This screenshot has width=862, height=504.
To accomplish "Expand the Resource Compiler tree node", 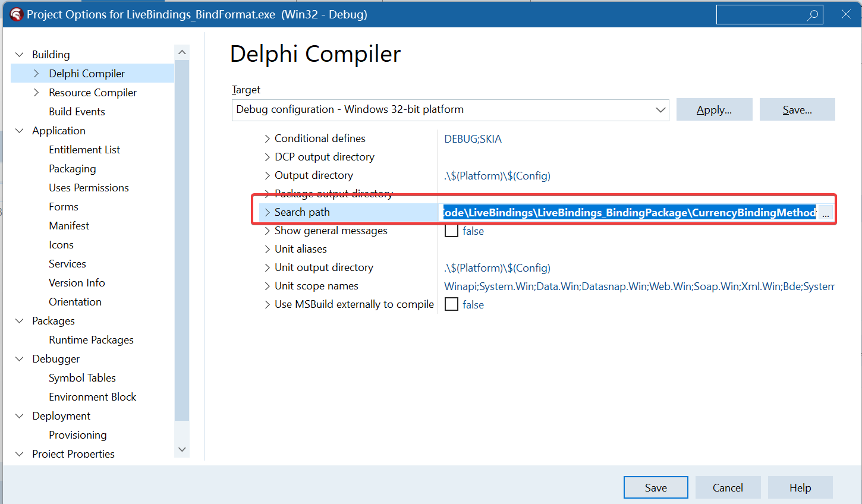I will tap(36, 93).
